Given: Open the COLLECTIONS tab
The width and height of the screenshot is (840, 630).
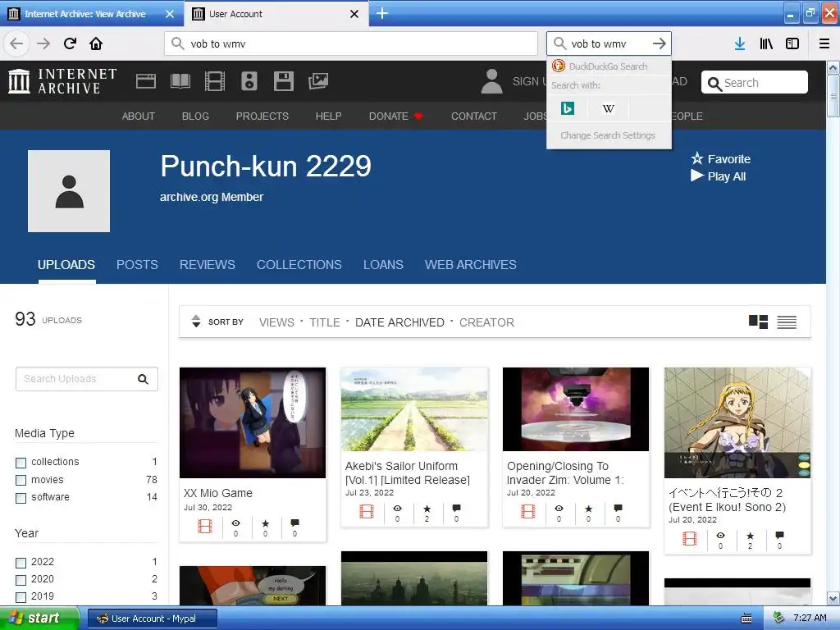Looking at the screenshot, I should 299,265.
